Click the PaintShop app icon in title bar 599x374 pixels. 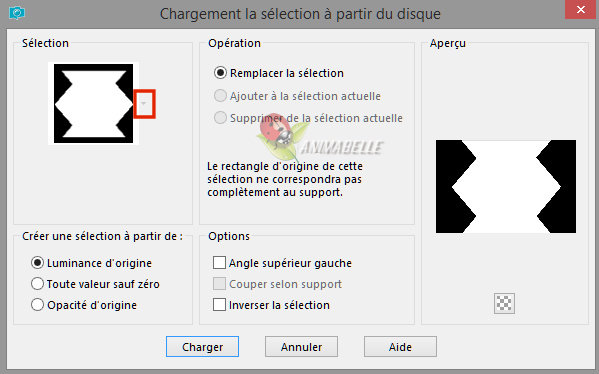coord(17,13)
